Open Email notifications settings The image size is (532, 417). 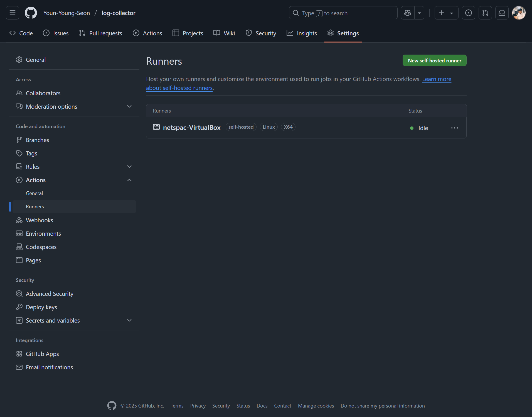(x=74, y=367)
